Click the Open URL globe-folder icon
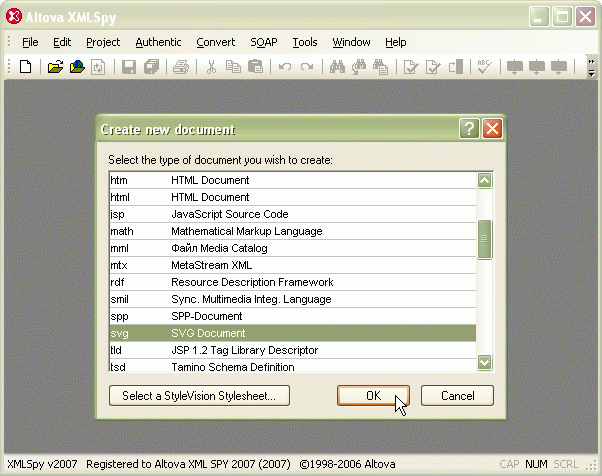This screenshot has width=602, height=476. click(x=77, y=67)
